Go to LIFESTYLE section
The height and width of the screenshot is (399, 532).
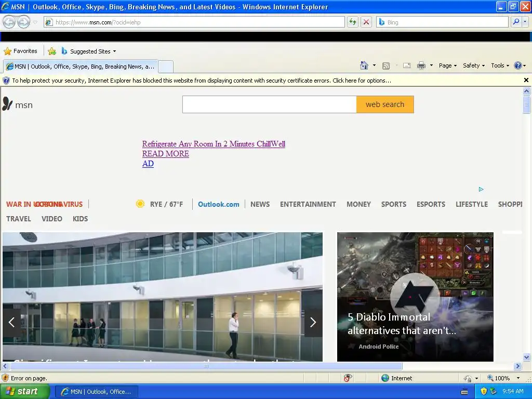(472, 204)
